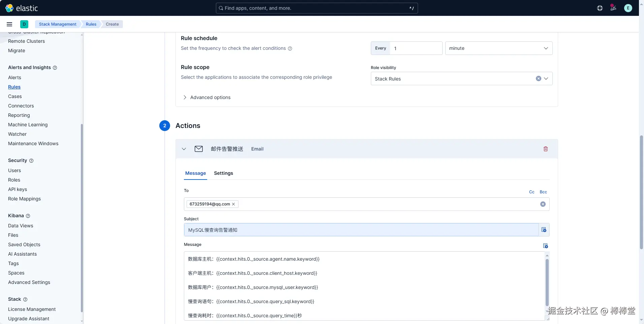644x324 pixels.
Task: Open Connectors in the side navigation
Action: [21, 106]
